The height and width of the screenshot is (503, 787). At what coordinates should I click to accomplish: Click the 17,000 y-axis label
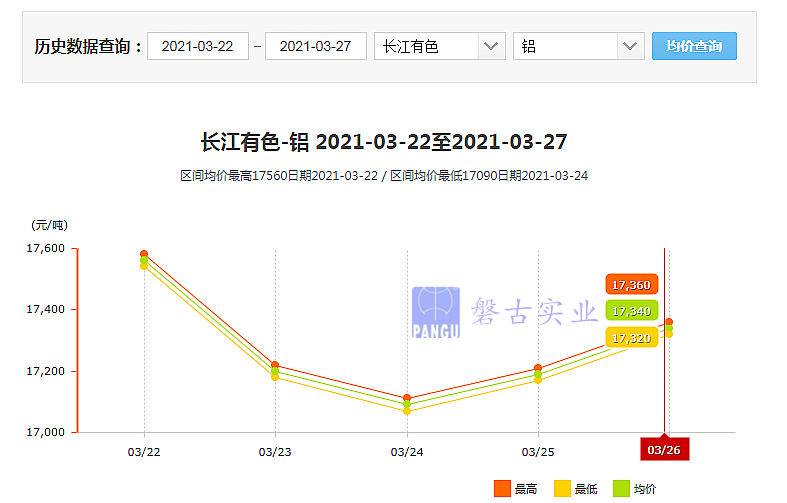point(46,432)
